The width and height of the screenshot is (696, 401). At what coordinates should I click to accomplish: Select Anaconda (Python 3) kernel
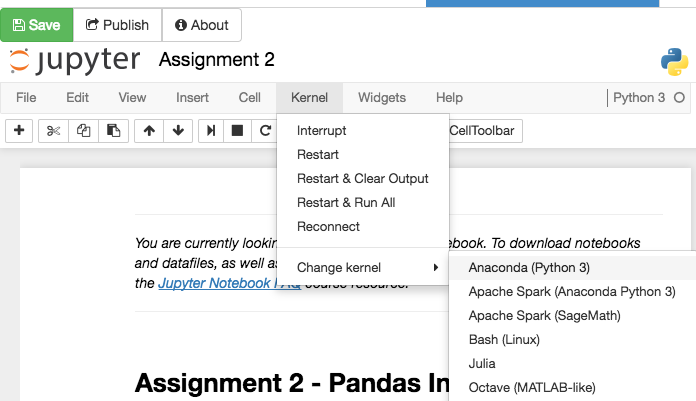click(529, 268)
